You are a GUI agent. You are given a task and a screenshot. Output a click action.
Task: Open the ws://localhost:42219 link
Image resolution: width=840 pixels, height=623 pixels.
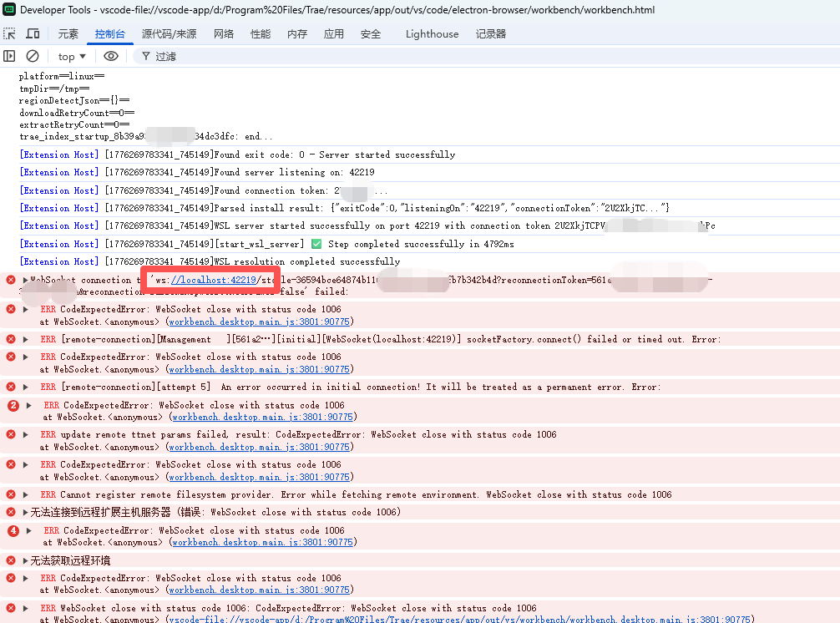tap(213, 280)
